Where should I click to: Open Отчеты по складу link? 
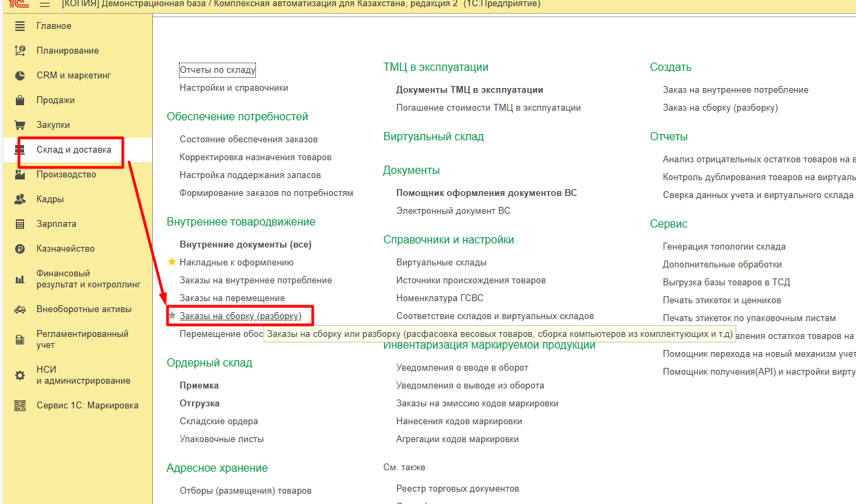[x=217, y=70]
